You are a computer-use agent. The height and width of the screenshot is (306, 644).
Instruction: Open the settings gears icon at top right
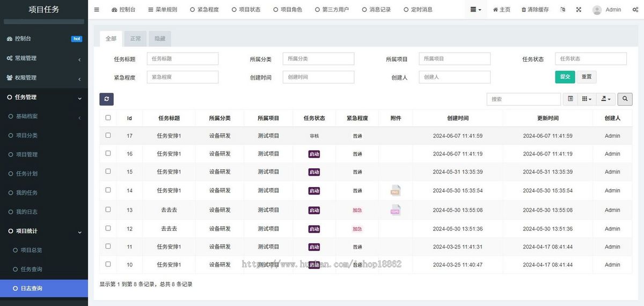coord(635,10)
